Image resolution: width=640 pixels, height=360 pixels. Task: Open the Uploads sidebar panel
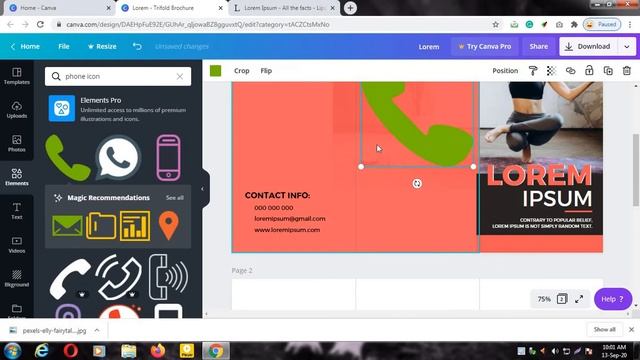click(x=16, y=110)
